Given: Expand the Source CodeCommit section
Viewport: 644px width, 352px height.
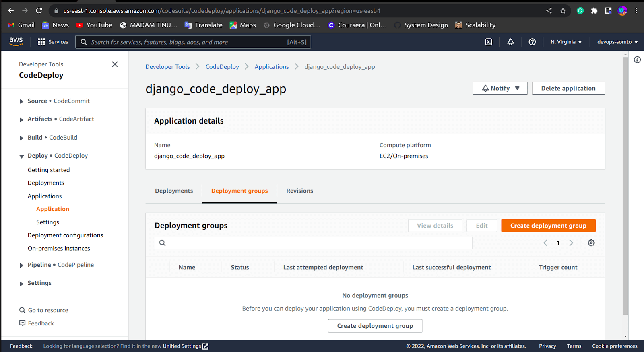Looking at the screenshot, I should [22, 101].
